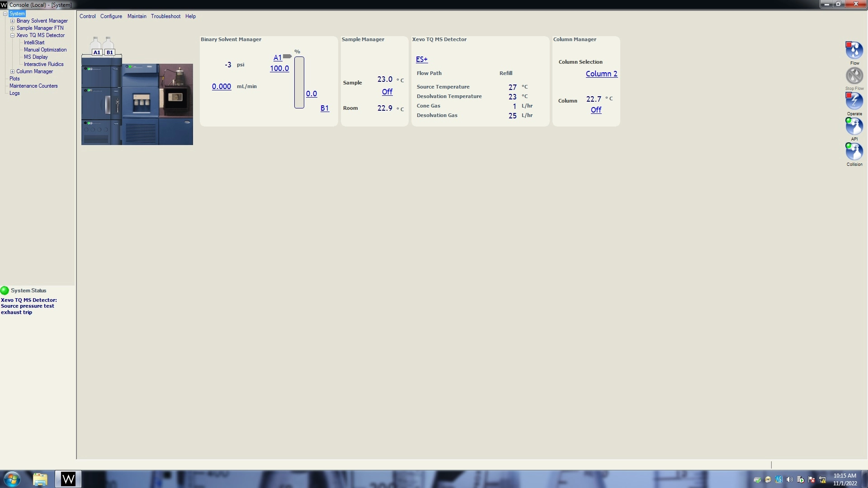This screenshot has height=488, width=868.
Task: Open Waters console from taskbar
Action: tap(68, 479)
